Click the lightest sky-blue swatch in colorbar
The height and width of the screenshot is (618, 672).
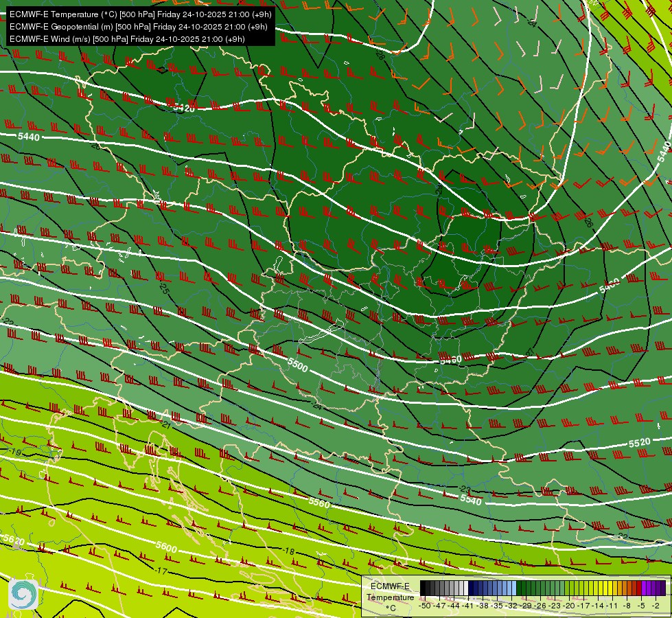tap(514, 588)
